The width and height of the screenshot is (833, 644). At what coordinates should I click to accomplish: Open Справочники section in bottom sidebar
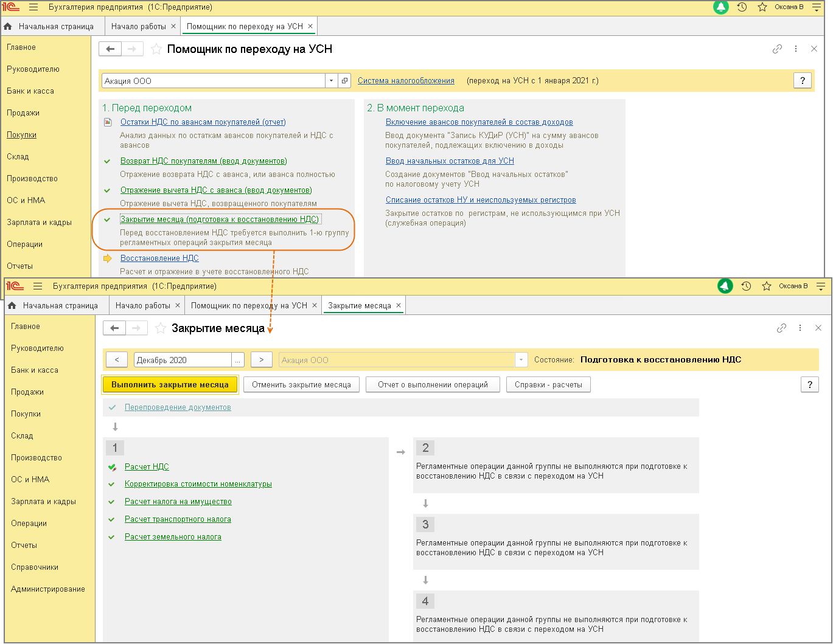pos(35,567)
